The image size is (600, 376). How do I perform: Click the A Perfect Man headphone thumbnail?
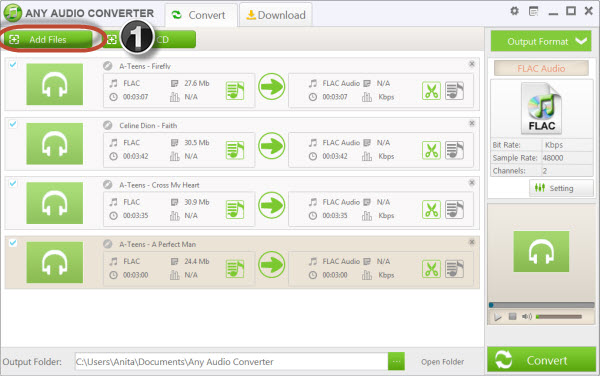click(54, 262)
